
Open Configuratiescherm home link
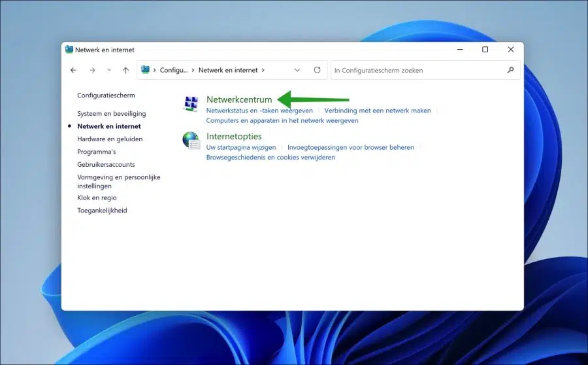coord(106,96)
